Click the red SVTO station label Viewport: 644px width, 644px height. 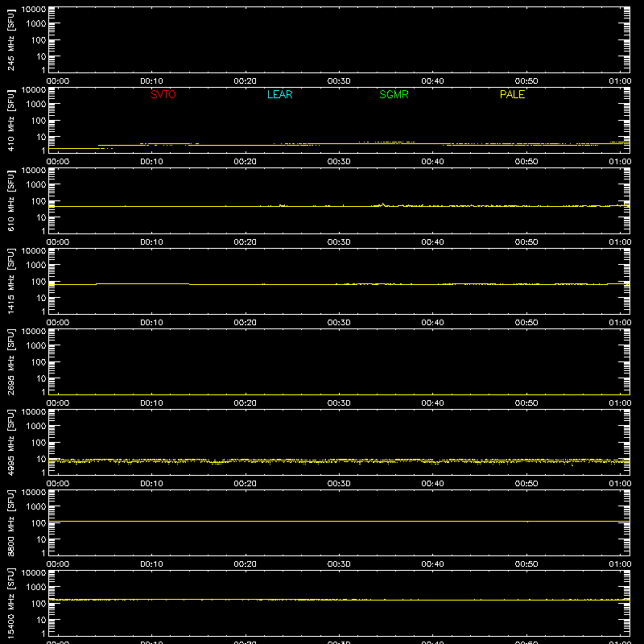pyautogui.click(x=163, y=94)
